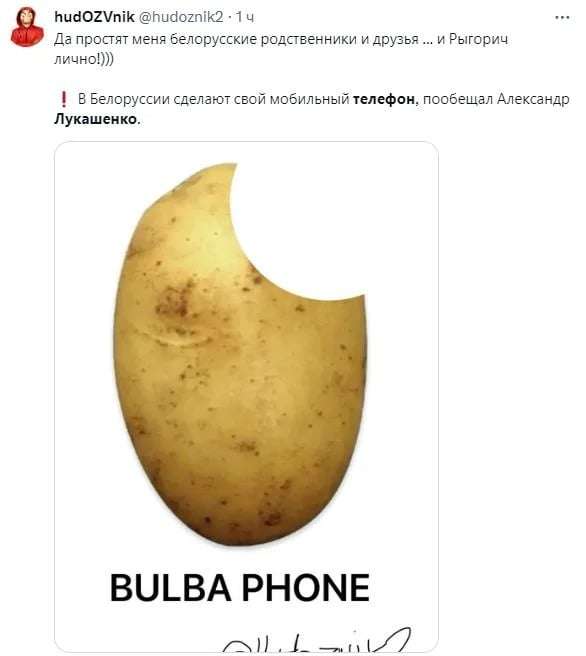
Task: Open the tweet timestamp '1 ч'
Action: click(245, 17)
